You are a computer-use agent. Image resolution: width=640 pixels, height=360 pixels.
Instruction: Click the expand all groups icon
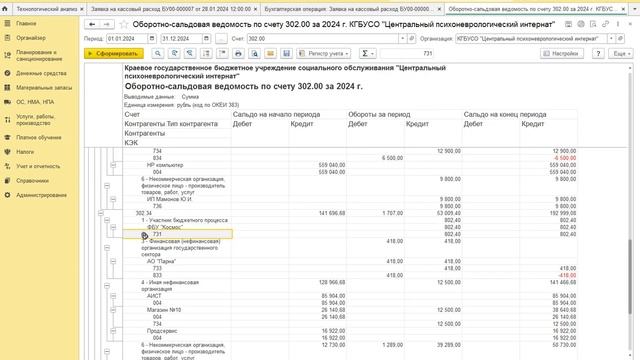tap(206, 53)
